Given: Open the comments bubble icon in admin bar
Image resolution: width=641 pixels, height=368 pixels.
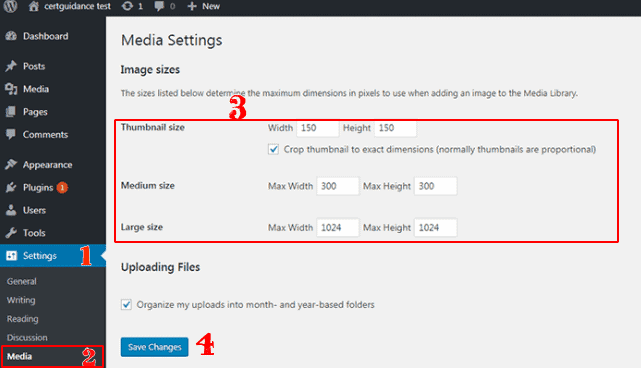Looking at the screenshot, I should point(159,6).
